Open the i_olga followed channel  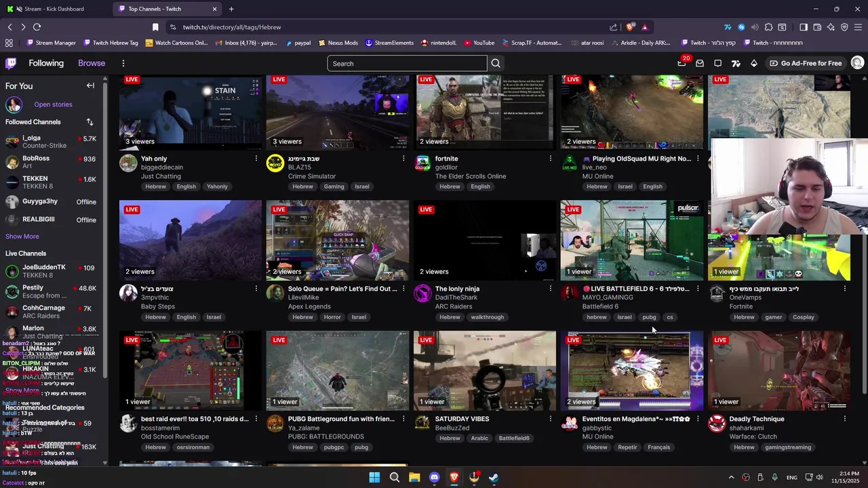52,142
